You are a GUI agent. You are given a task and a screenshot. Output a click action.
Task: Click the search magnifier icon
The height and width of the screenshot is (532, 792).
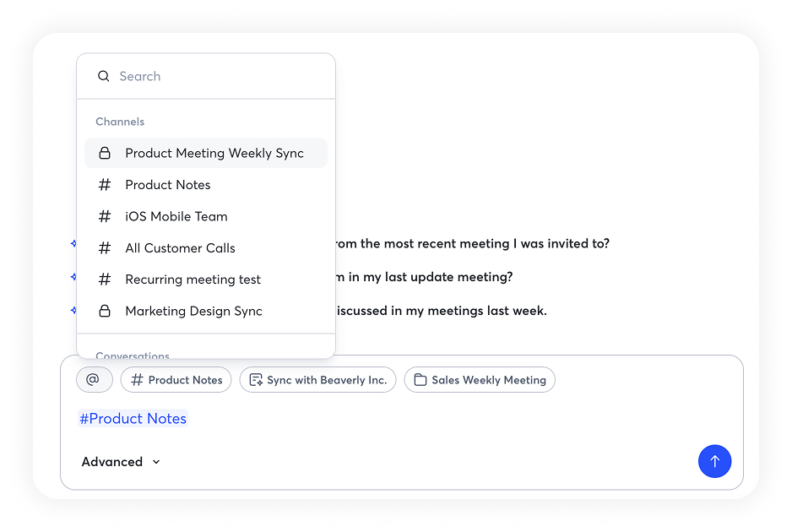[x=104, y=76]
